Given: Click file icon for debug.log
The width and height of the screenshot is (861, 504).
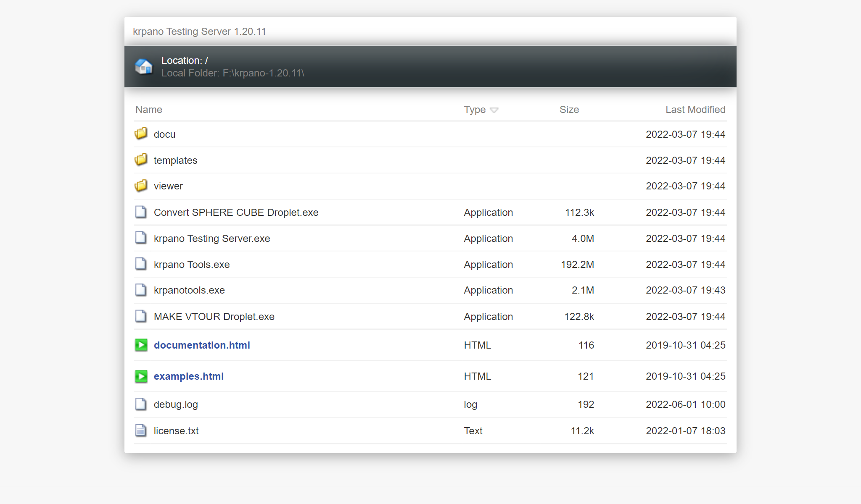Looking at the screenshot, I should 141,404.
